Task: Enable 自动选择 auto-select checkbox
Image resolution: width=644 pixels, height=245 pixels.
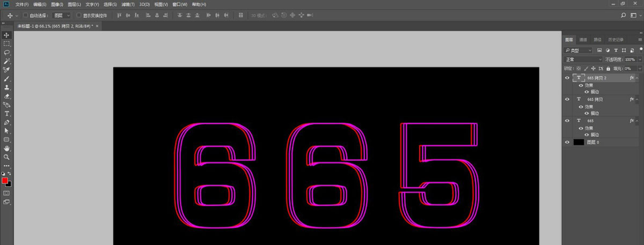Action: point(25,16)
